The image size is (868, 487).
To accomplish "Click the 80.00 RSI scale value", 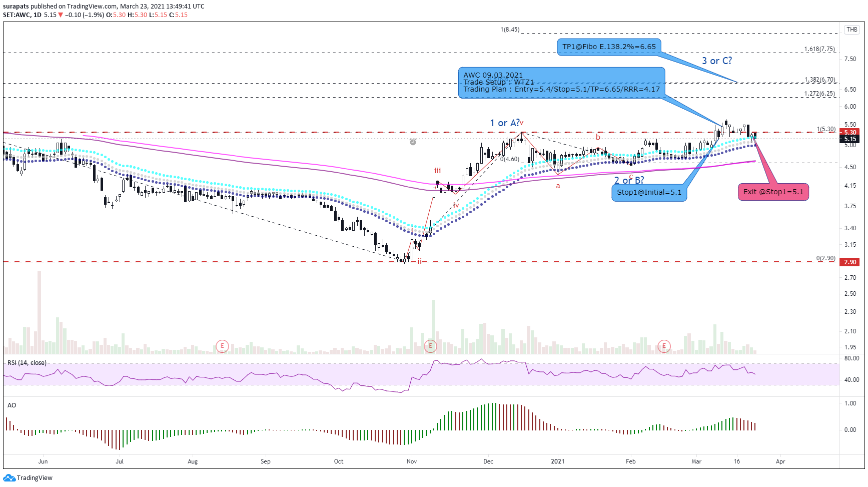I will [x=851, y=358].
